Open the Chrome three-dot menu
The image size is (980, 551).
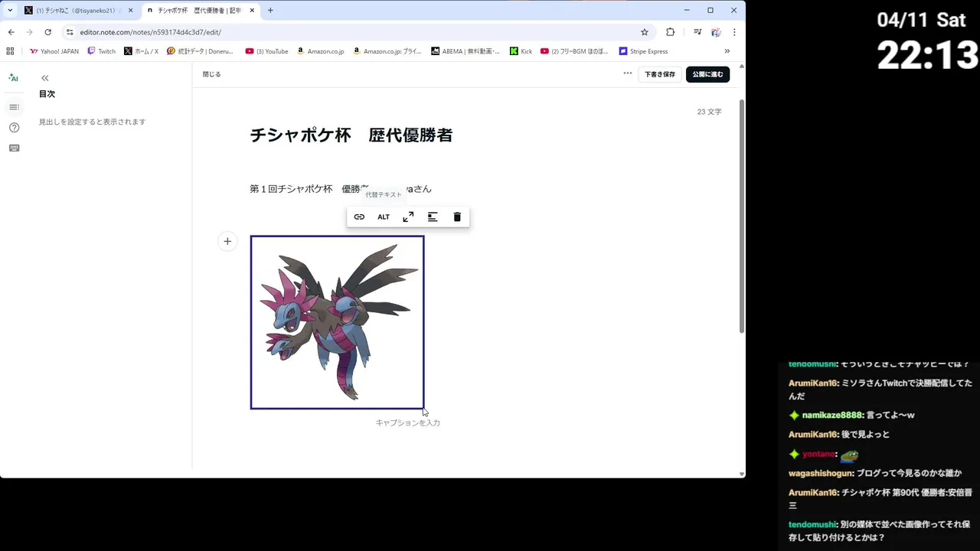pos(734,32)
